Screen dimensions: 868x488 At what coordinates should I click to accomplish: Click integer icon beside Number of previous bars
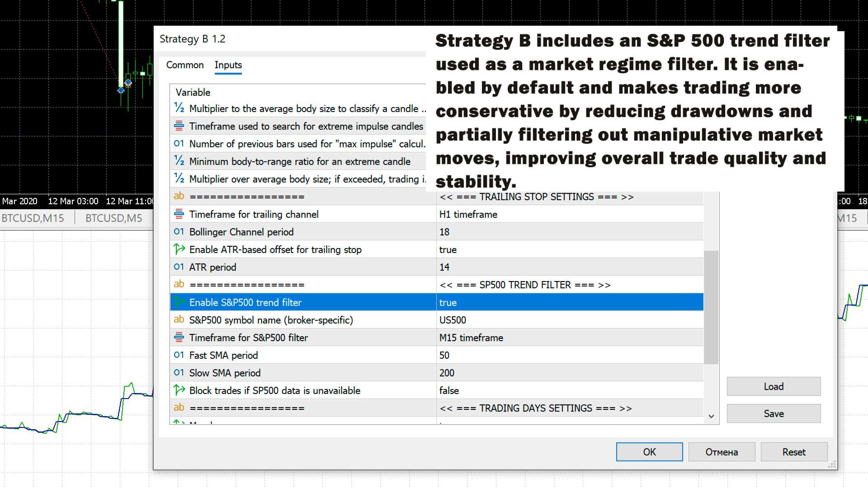click(x=179, y=143)
